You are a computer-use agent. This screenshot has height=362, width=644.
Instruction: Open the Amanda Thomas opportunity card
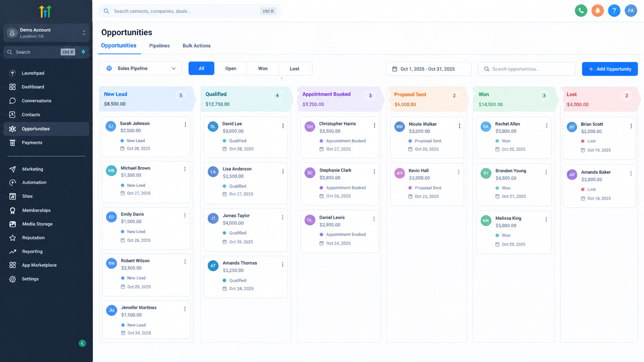(246, 277)
